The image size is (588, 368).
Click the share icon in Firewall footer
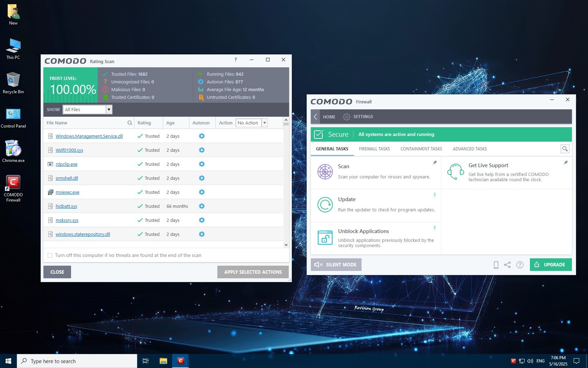(x=507, y=265)
